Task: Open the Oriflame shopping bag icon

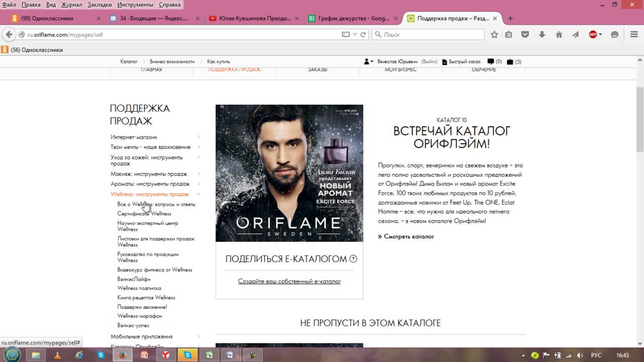Action: [510, 61]
